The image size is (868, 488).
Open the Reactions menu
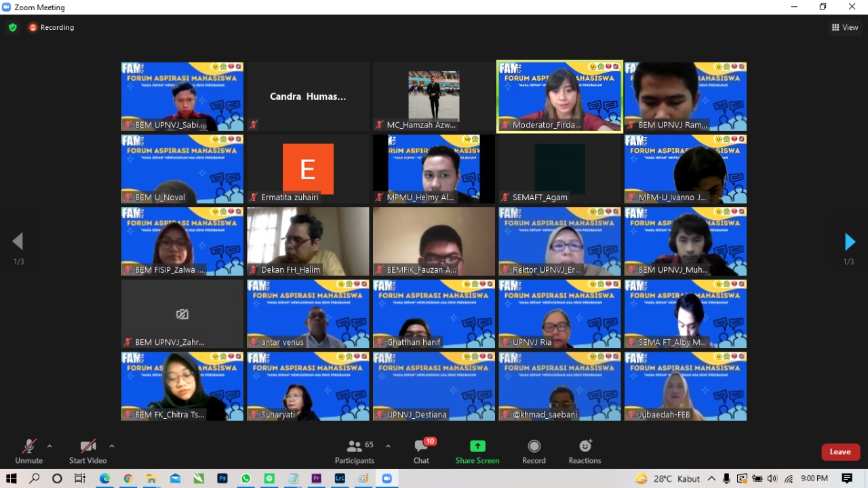(x=585, y=446)
